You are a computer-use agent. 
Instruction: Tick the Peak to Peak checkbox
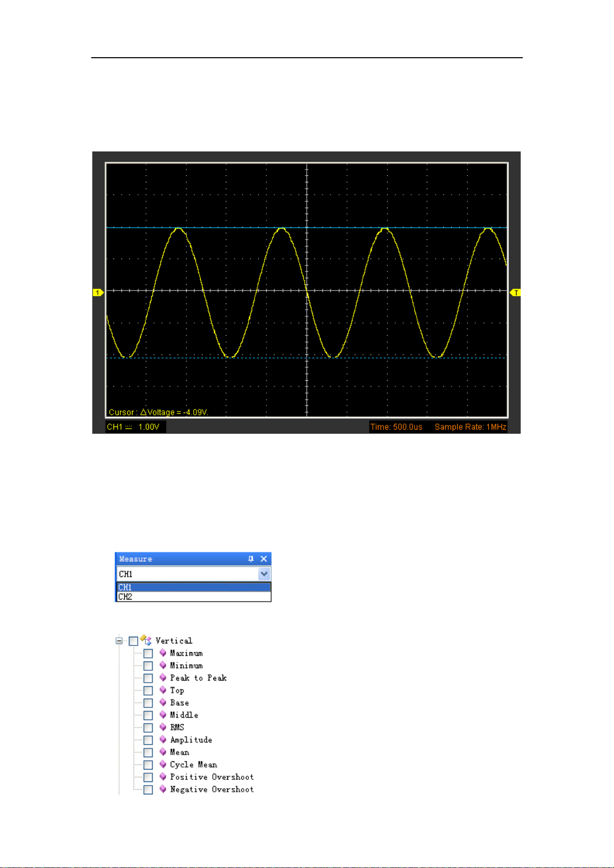148,678
